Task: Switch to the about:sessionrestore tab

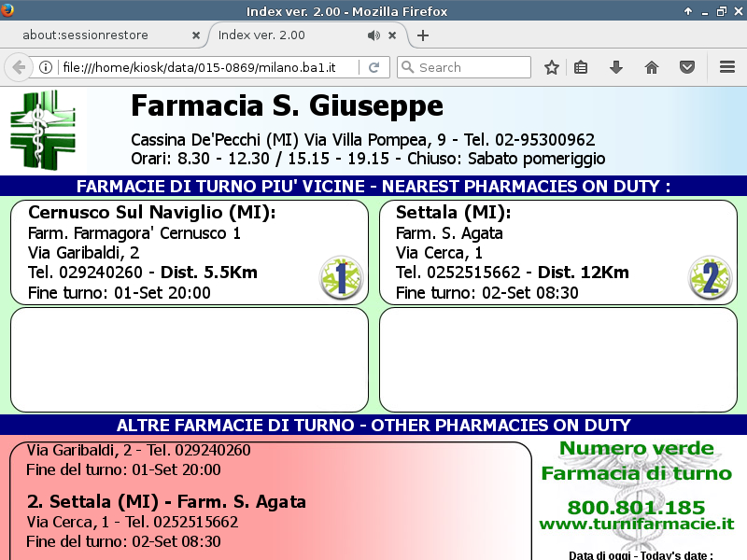Action: pyautogui.click(x=98, y=35)
